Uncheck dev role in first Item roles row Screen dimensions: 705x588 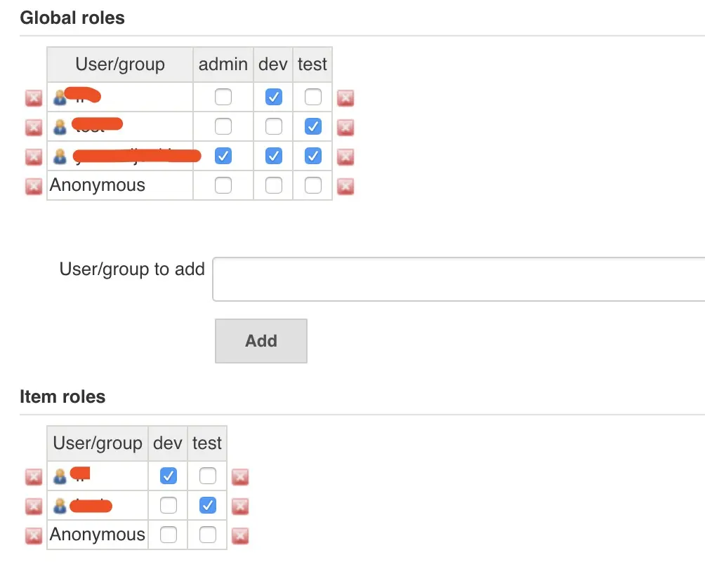[x=169, y=476]
